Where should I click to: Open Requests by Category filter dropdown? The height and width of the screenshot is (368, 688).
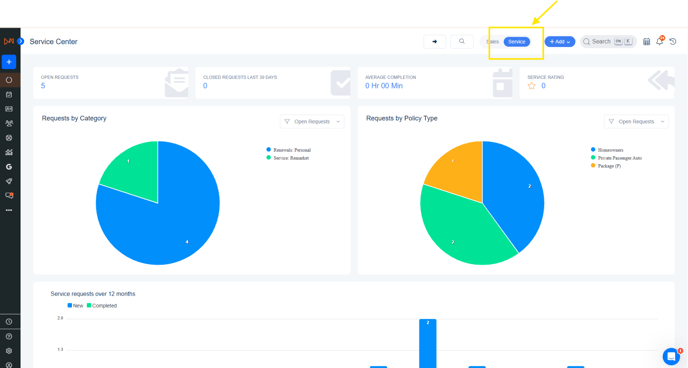click(312, 121)
